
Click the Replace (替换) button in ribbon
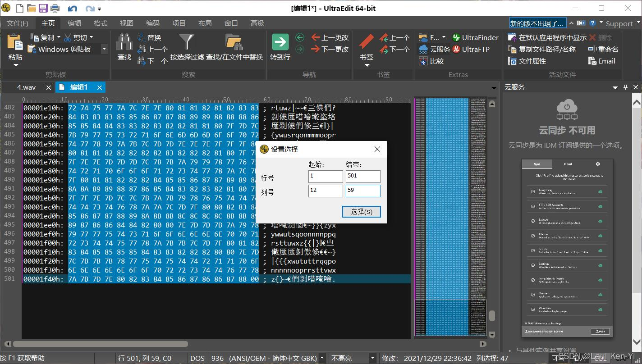click(x=149, y=37)
